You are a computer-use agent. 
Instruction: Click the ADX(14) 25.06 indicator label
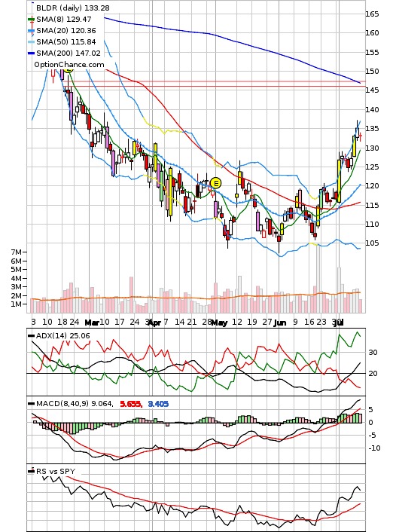click(x=63, y=336)
